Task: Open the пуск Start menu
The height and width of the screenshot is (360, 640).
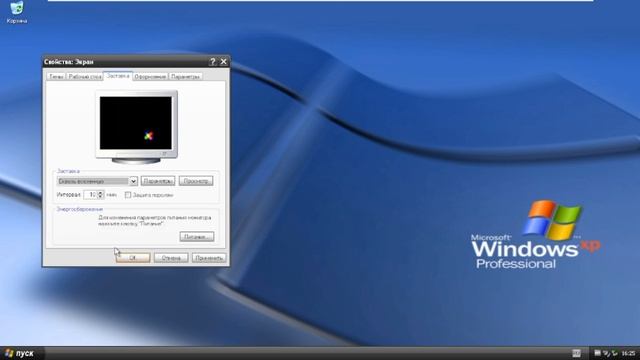Action: click(x=20, y=353)
